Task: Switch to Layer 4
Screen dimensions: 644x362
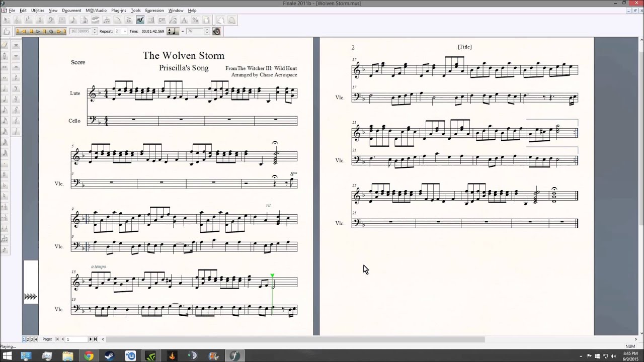Action: tap(36, 339)
